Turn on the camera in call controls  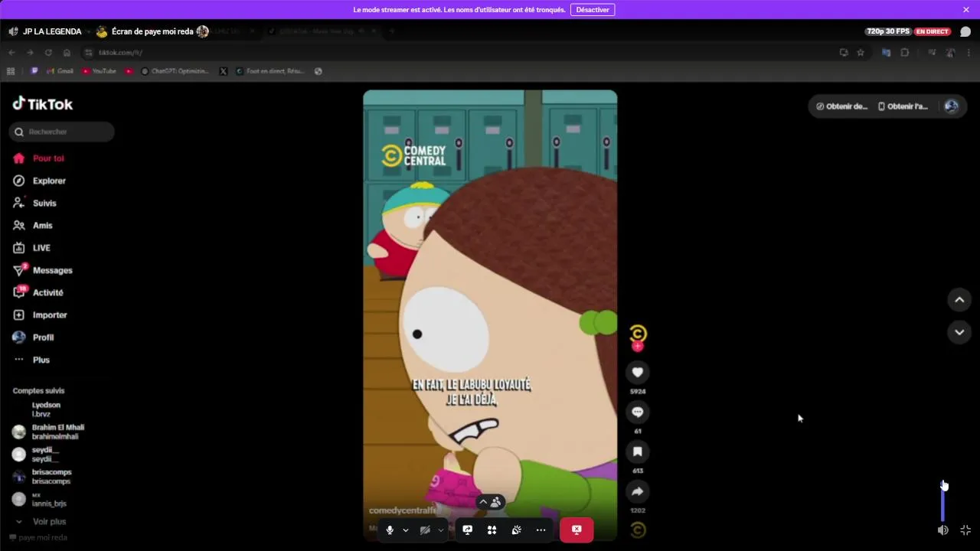click(x=425, y=530)
